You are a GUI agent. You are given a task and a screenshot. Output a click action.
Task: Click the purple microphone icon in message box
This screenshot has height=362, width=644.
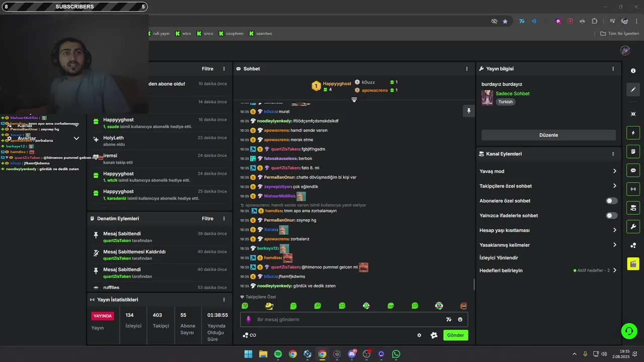coord(248,319)
